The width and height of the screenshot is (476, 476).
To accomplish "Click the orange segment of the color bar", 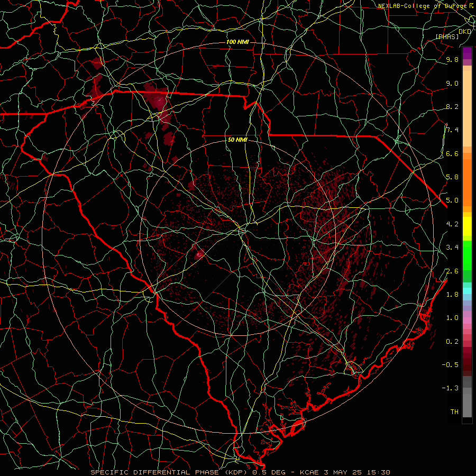I will pos(467,182).
